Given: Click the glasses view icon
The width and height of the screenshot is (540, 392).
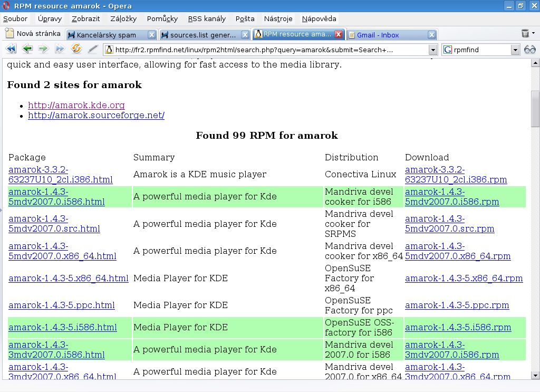Looking at the screenshot, I should [529, 50].
